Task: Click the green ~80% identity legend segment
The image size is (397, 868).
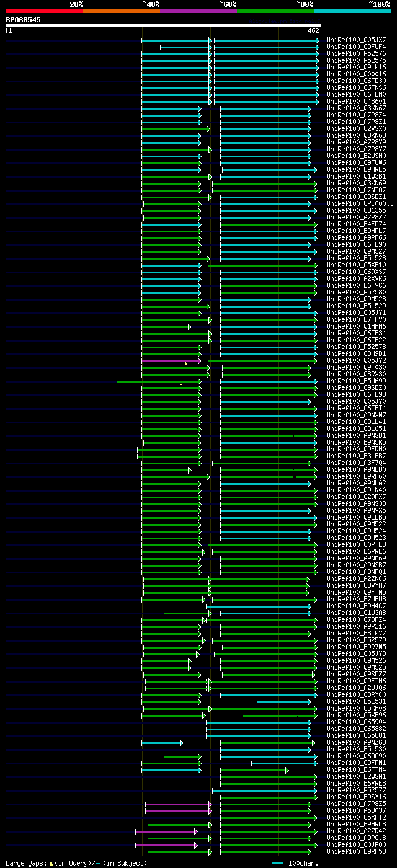Action: coord(275,11)
